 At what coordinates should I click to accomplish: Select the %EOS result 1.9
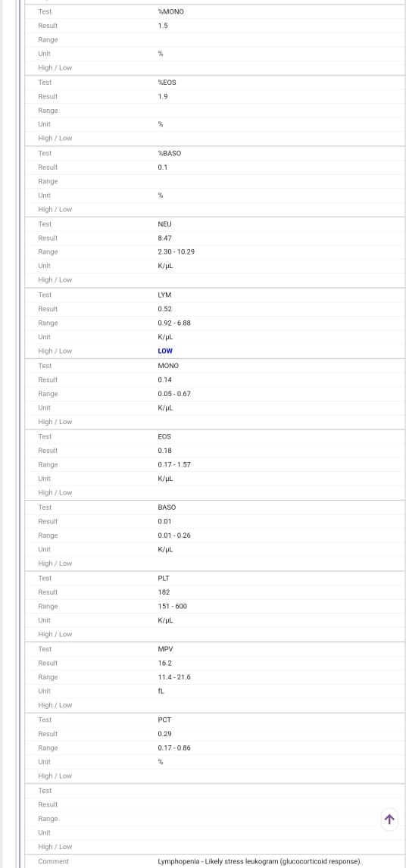click(163, 96)
